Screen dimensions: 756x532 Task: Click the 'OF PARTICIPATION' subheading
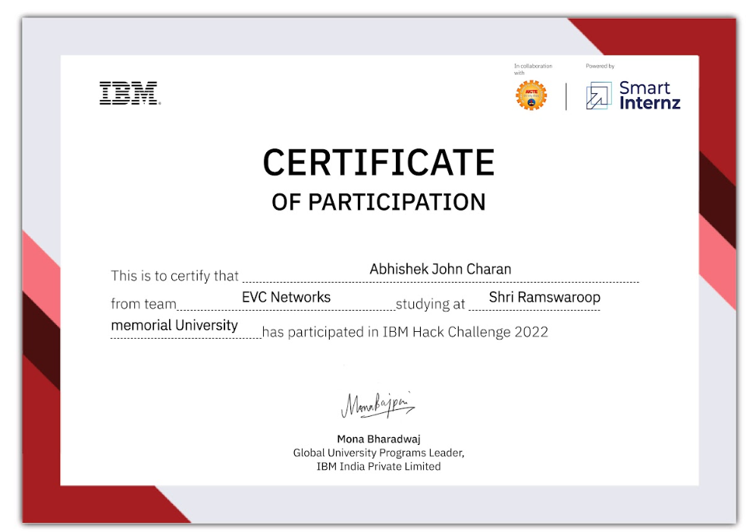click(378, 202)
